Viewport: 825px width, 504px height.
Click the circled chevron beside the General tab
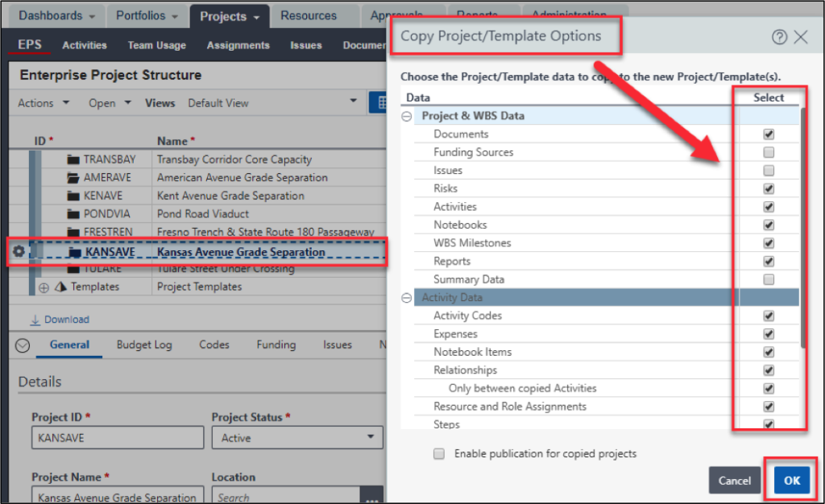[23, 345]
